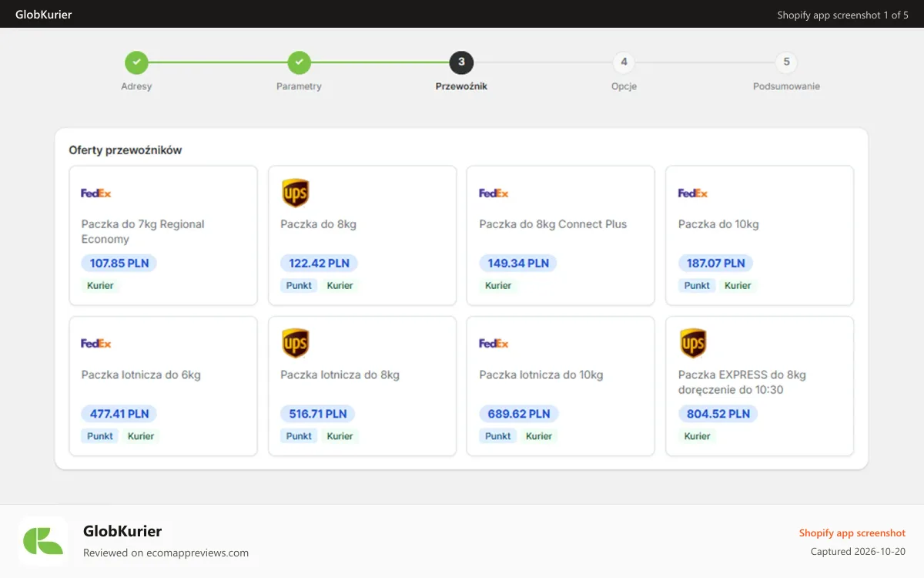Click 'Captured 2026-10-20' date text
This screenshot has height=578, width=924.
[858, 551]
